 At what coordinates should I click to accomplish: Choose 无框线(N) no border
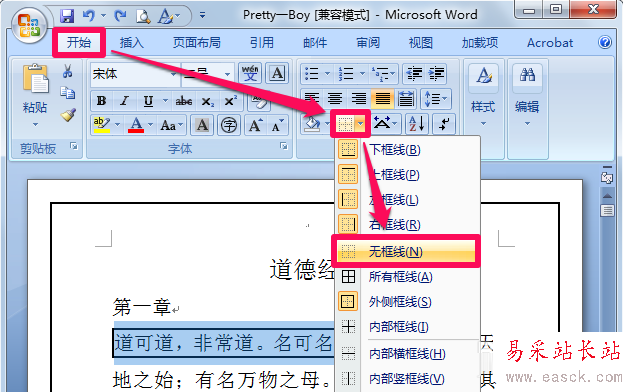pyautogui.click(x=406, y=251)
